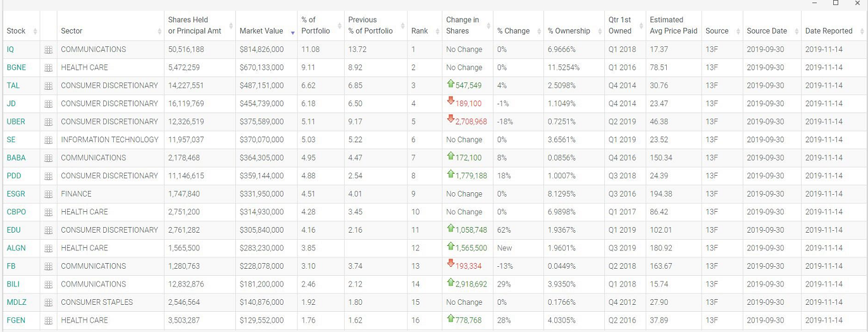This screenshot has height=332, width=868.
Task: Open the EDU stock link
Action: (13, 230)
